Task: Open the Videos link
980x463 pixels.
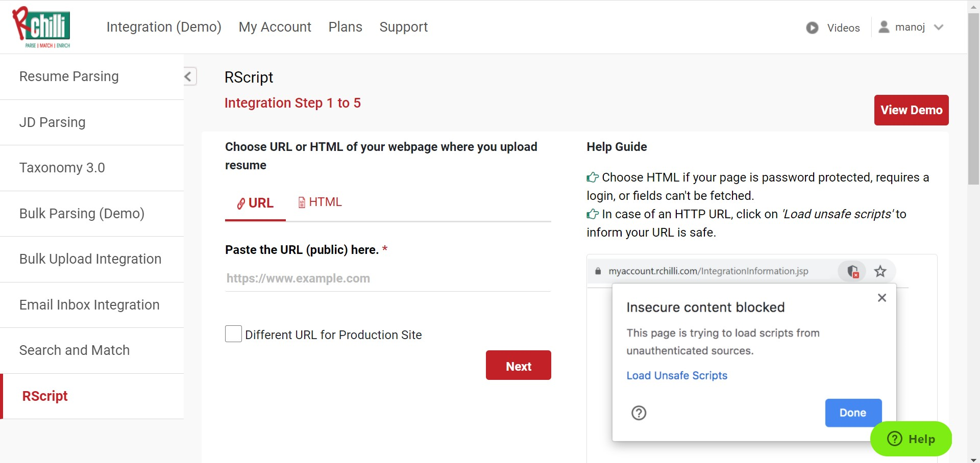Action: [x=843, y=28]
